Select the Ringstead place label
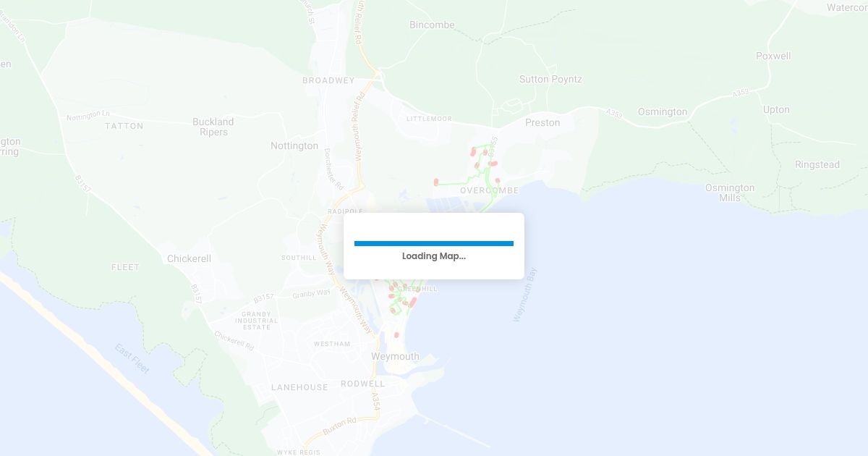The image size is (868, 456). [x=817, y=165]
